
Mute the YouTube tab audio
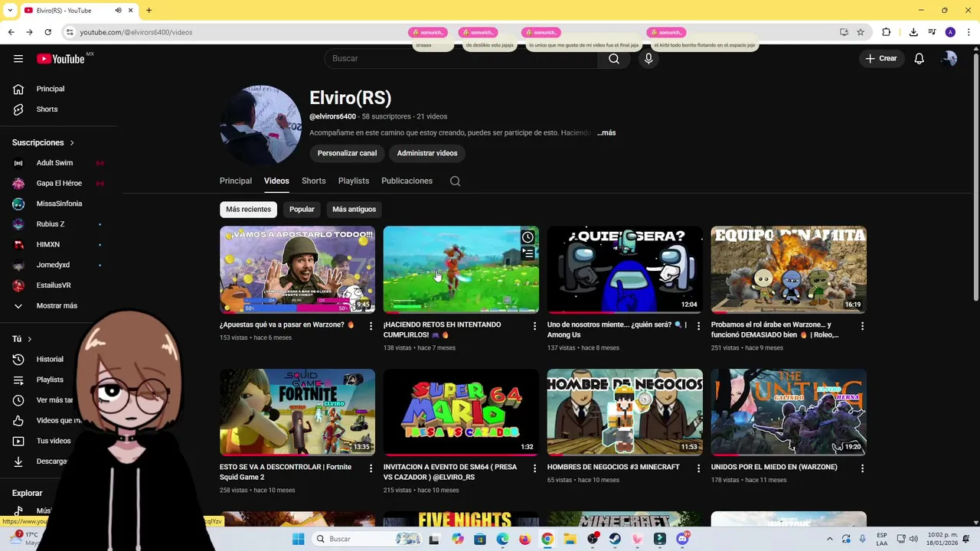(x=118, y=11)
